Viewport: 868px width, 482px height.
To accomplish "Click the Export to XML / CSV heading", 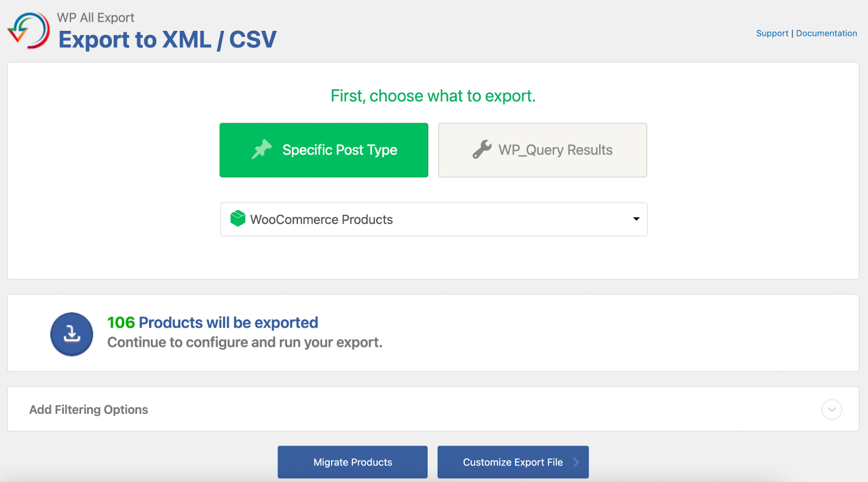I will [x=167, y=39].
